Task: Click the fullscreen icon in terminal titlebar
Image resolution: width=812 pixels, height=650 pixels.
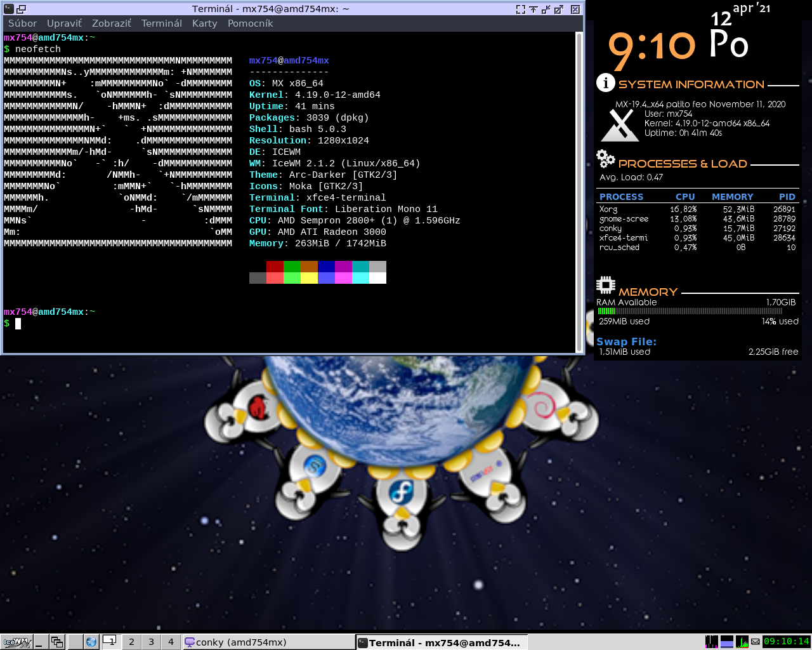Action: (x=520, y=10)
